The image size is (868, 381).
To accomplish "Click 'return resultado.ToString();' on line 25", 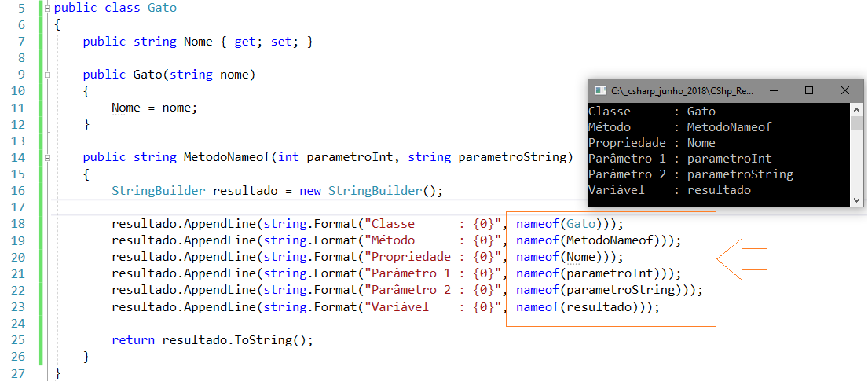I will 213,340.
